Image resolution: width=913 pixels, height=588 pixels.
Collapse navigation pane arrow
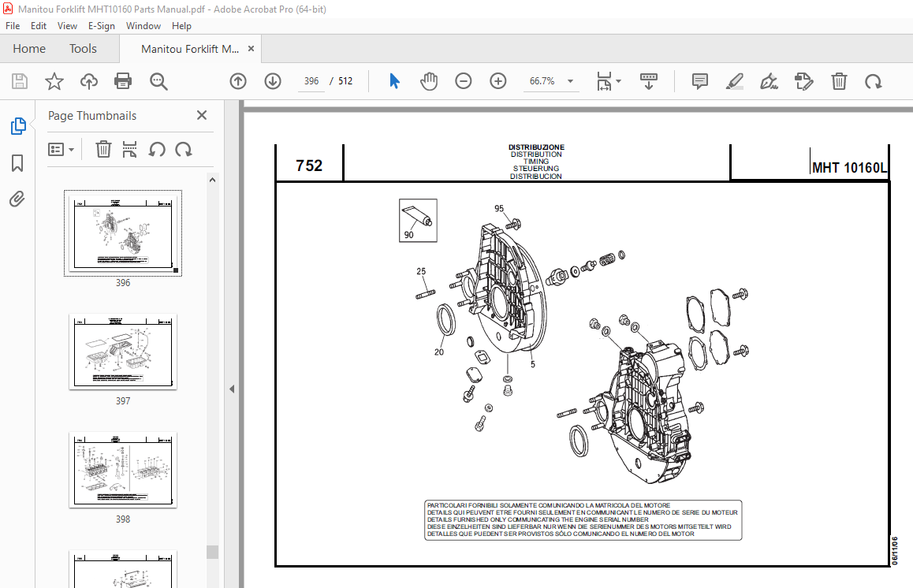[232, 389]
